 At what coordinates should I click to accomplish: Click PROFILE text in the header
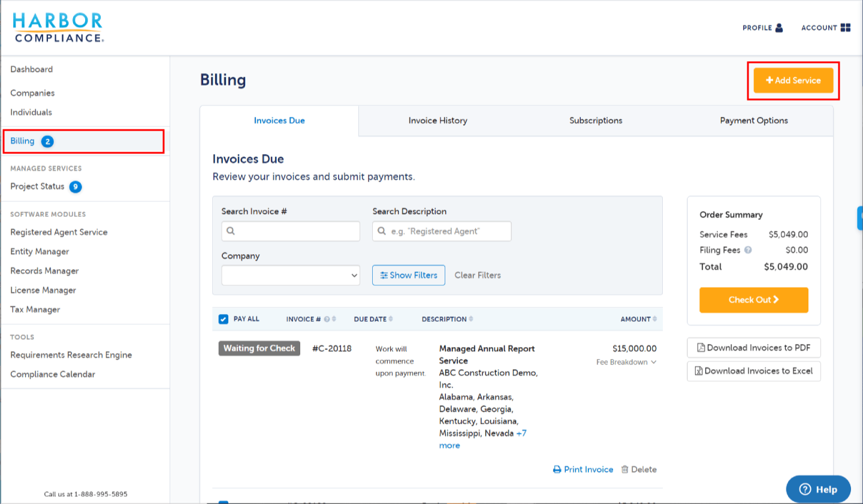tap(758, 28)
